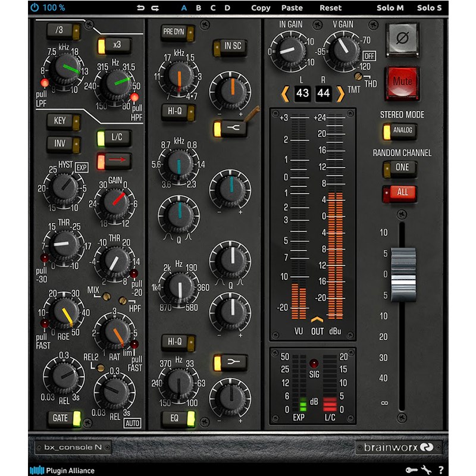Toggle the EQ enable switch
Image resolution: width=476 pixels, height=476 pixels.
coord(178,418)
